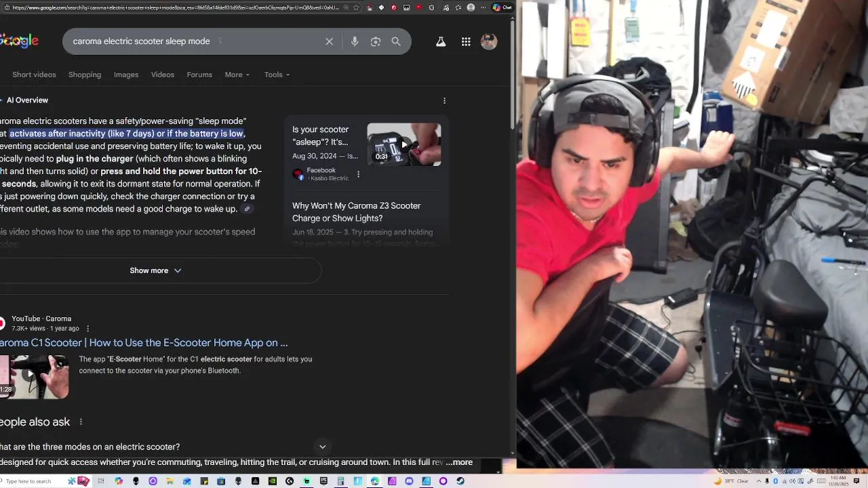
Task: Open the taskbar clock showing 1:03 AM
Action: [838, 481]
